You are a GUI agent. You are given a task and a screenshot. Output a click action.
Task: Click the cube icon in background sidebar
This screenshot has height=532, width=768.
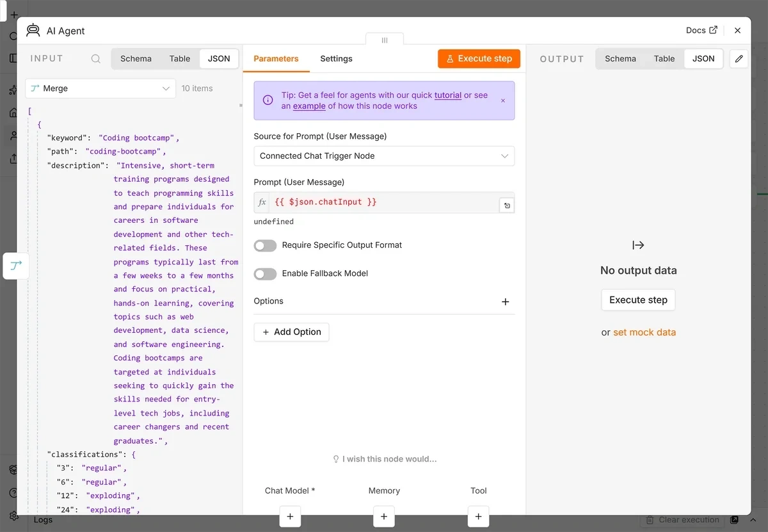(13, 470)
